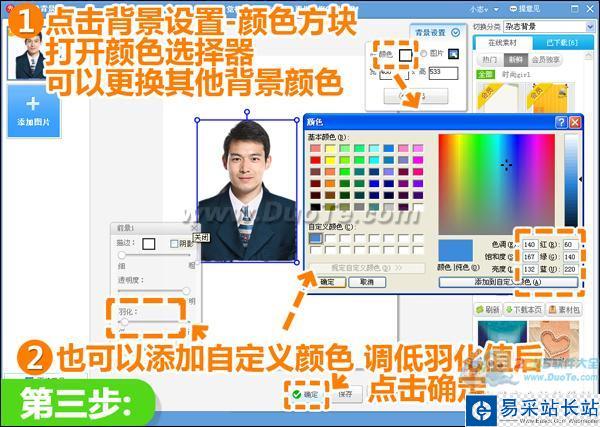Switch to the 在线素材 tab
Screen dimensions: 600x427
[502, 43]
